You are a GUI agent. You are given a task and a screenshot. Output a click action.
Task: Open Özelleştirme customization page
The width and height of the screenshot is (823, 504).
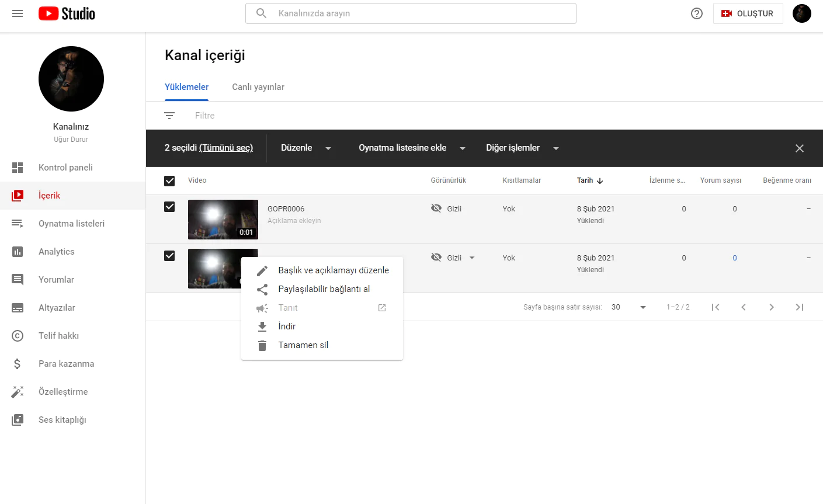[63, 392]
